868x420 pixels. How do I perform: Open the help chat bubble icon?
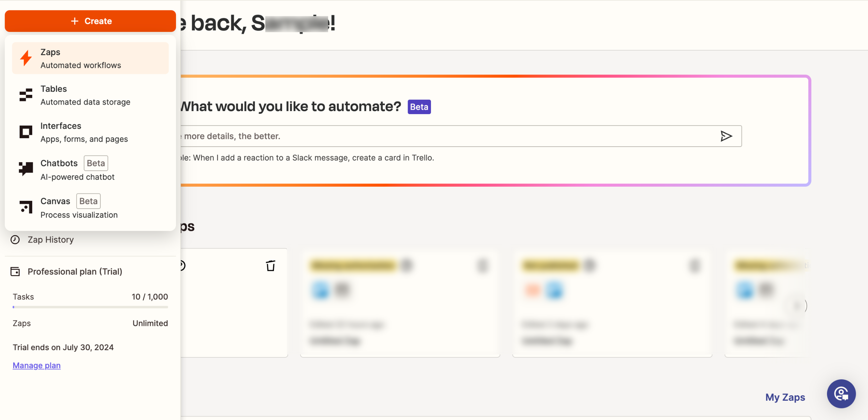click(x=841, y=394)
